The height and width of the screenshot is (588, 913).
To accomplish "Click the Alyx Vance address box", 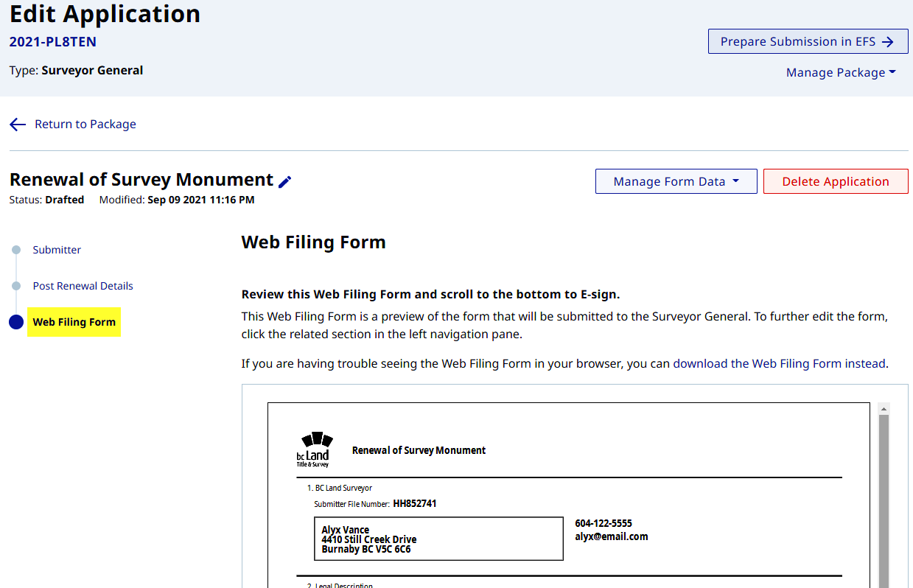I will (438, 539).
